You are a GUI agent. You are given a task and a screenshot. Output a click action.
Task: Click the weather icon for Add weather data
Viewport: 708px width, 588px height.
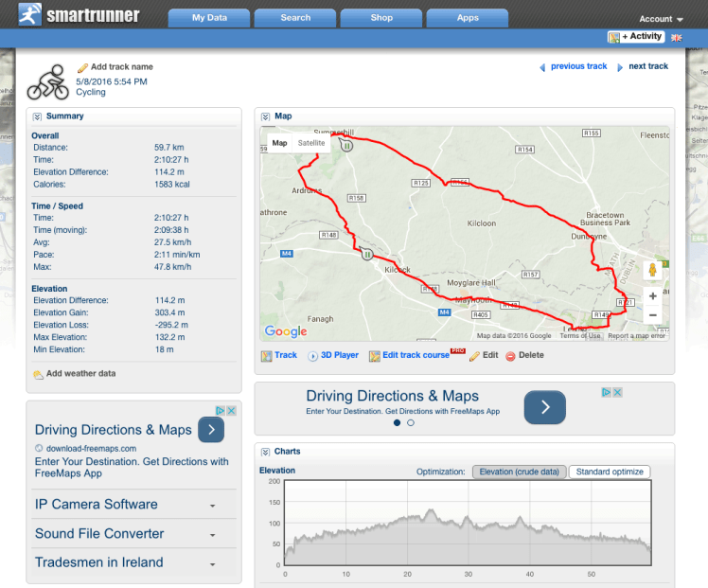[38, 374]
